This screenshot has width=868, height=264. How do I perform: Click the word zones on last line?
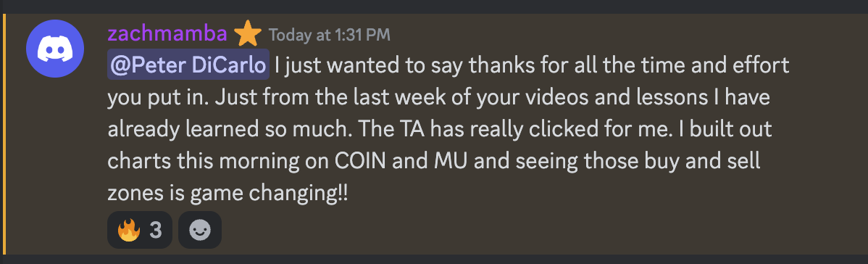(x=135, y=194)
